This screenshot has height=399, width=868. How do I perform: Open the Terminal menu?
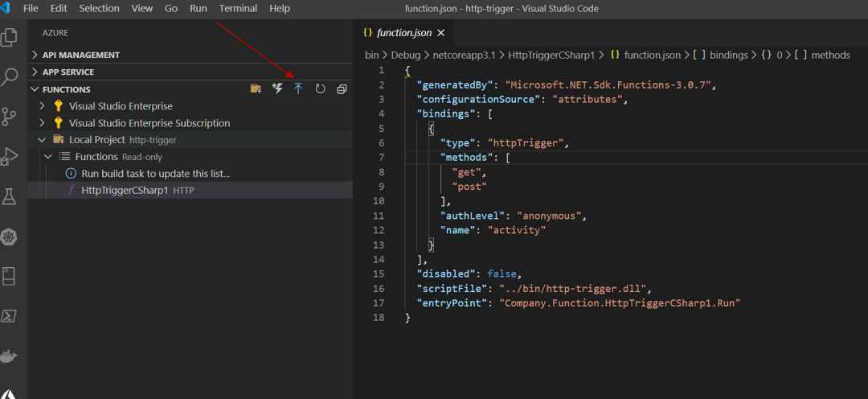(238, 8)
